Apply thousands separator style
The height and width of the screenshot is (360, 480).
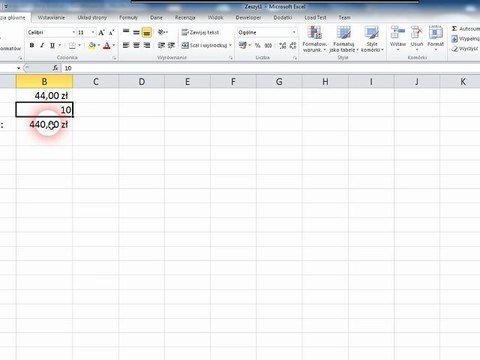(x=268, y=45)
